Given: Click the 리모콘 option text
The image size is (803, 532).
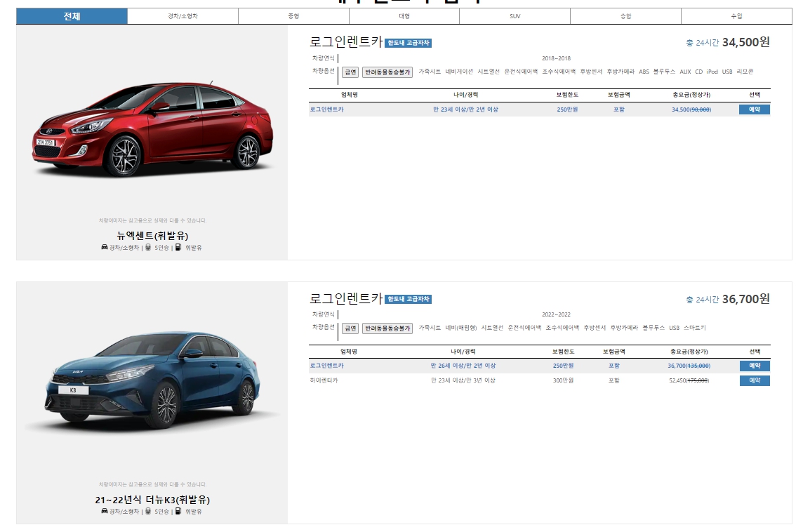Looking at the screenshot, I should (745, 72).
